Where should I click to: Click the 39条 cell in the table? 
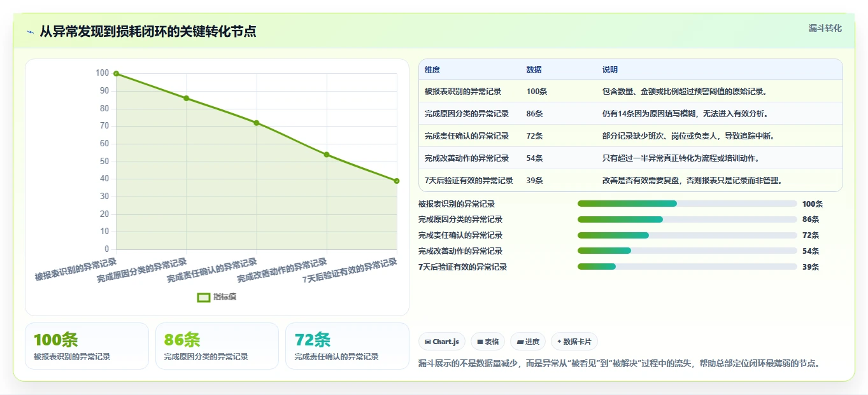click(535, 181)
